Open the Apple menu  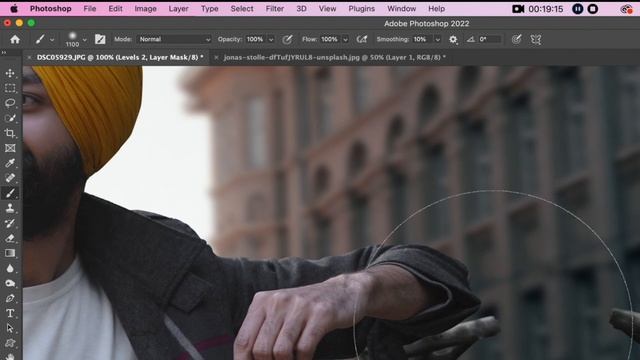click(14, 9)
